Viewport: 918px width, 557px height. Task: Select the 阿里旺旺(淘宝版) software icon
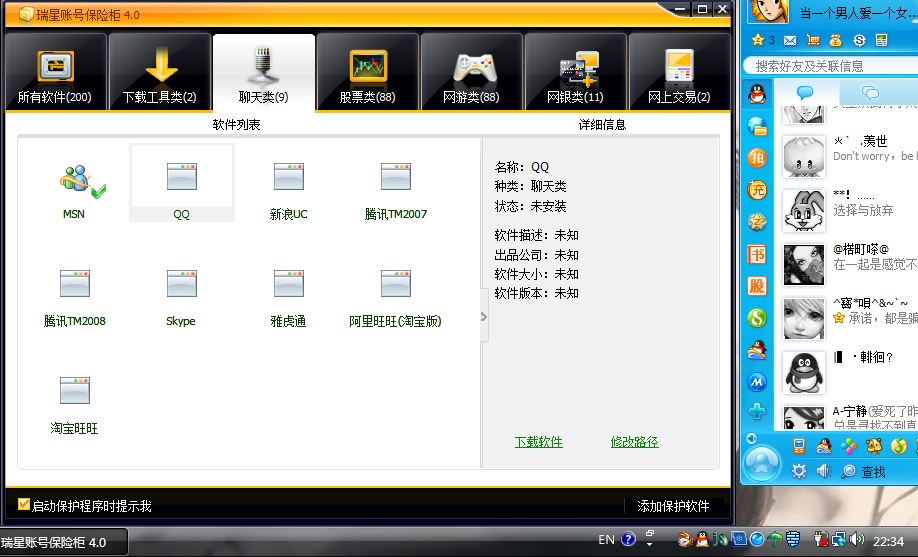396,283
